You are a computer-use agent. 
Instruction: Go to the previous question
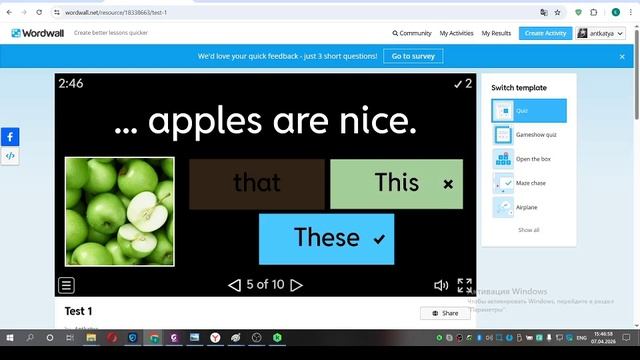(234, 285)
